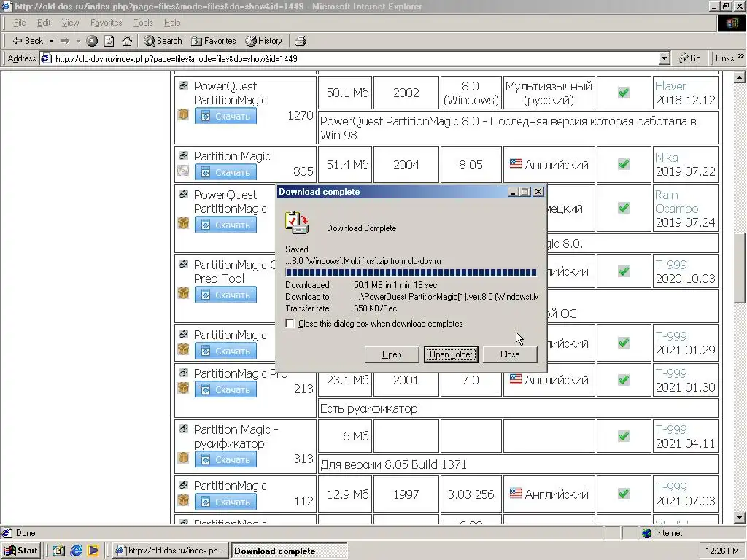Click the Print icon in toolbar

click(300, 41)
